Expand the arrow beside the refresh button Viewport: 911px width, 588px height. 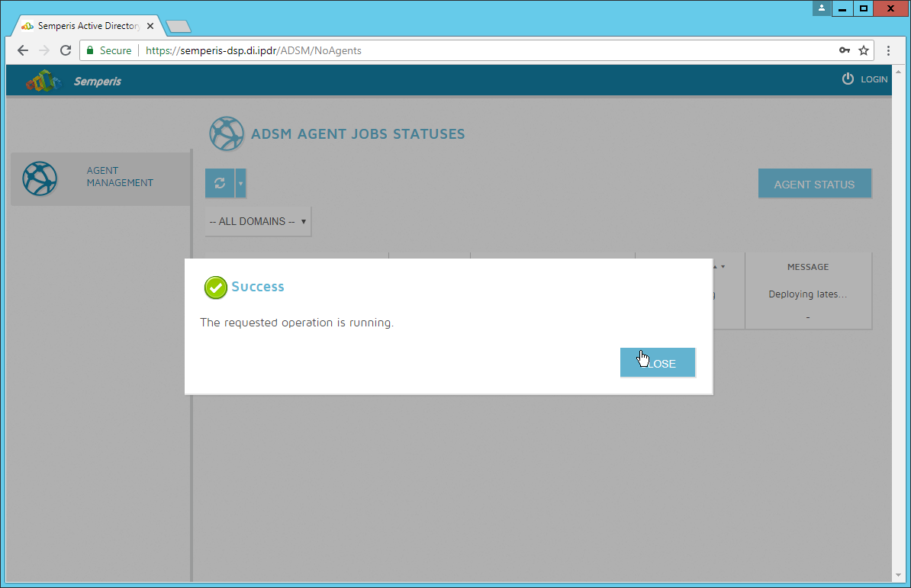241,184
